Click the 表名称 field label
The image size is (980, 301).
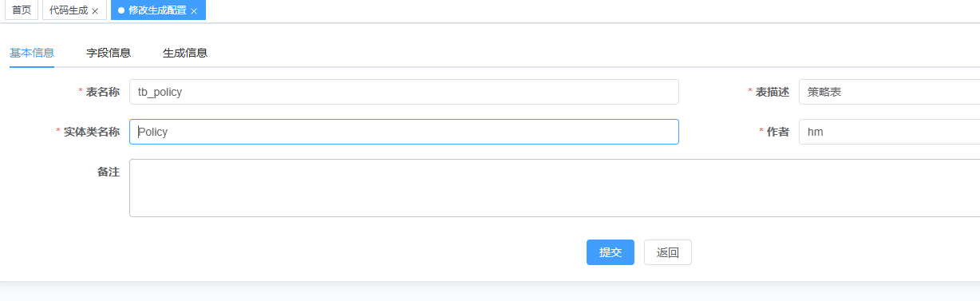click(103, 92)
